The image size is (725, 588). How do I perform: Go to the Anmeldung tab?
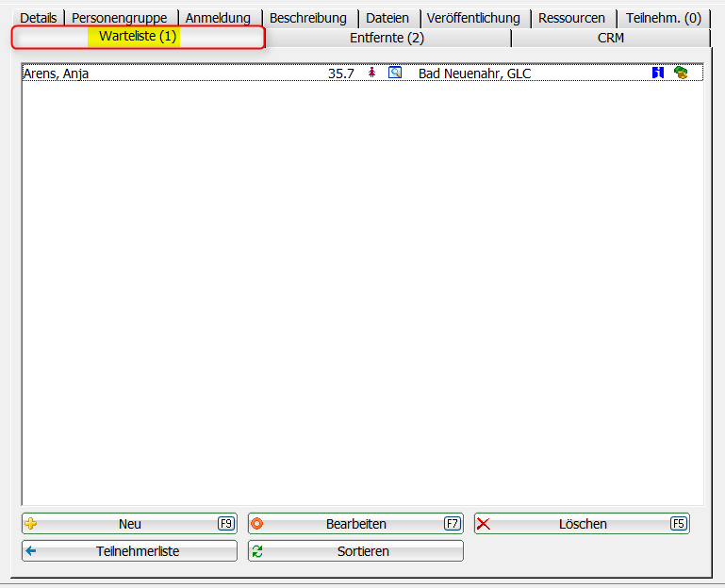pyautogui.click(x=218, y=18)
